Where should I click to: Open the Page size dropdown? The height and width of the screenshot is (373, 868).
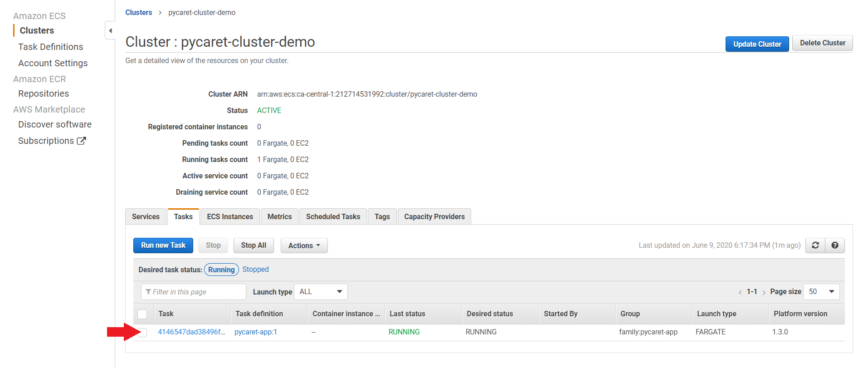821,292
